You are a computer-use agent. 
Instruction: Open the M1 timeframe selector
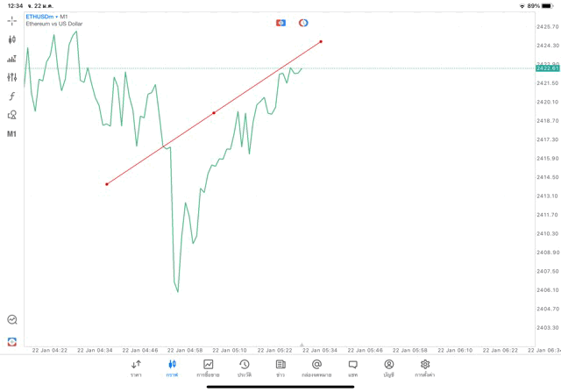[x=11, y=134]
